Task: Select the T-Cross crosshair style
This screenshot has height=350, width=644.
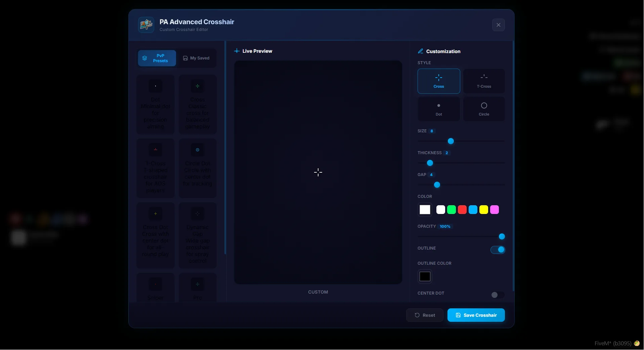Action: 484,81
